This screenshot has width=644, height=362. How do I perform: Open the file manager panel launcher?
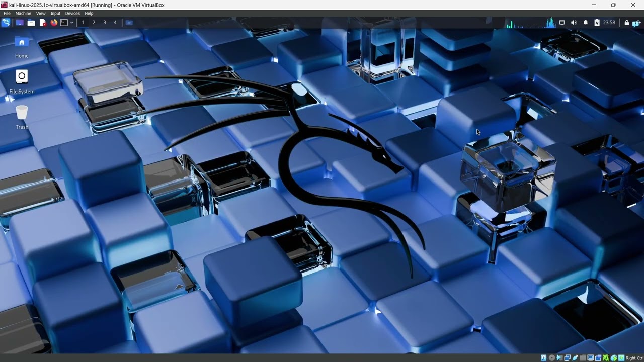pos(31,22)
